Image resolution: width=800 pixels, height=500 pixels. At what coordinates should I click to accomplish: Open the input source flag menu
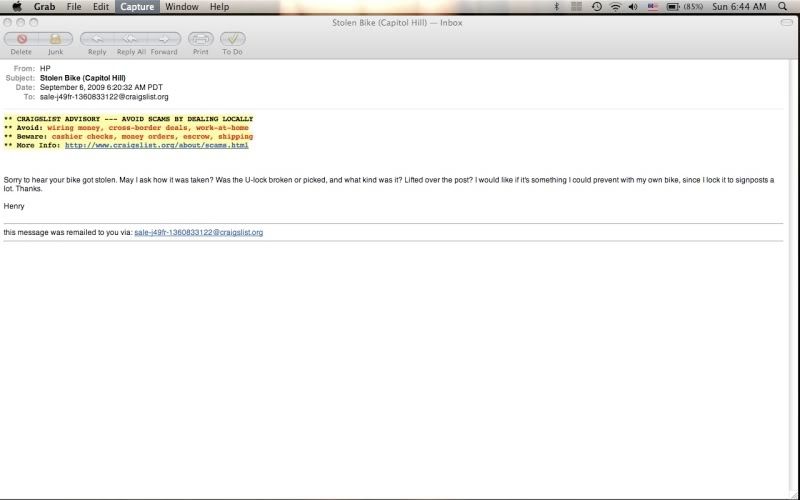point(653,7)
